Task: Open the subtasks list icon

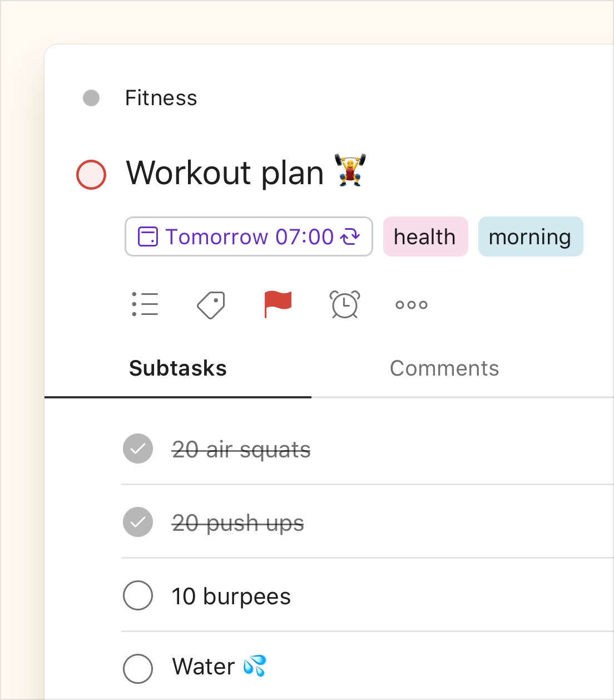Action: pos(145,304)
